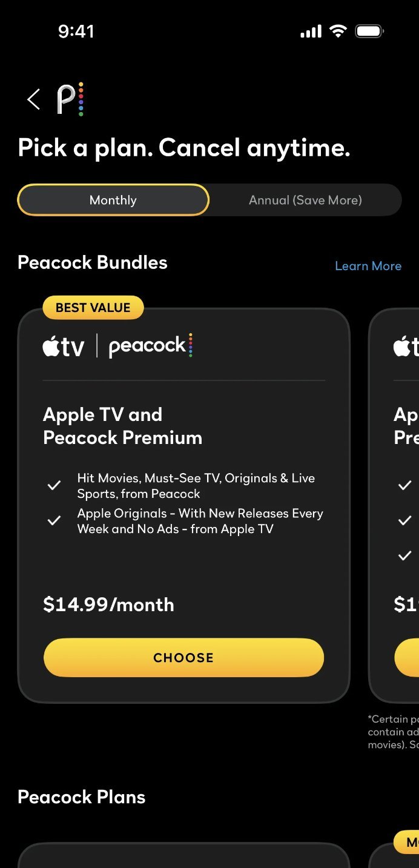Open the Learn More link
The width and height of the screenshot is (419, 868).
pyautogui.click(x=368, y=266)
